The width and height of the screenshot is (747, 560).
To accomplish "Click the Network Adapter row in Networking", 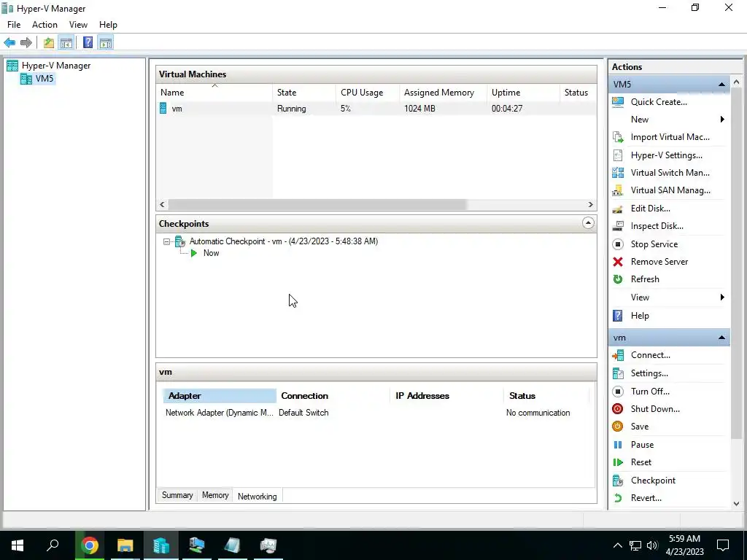I will pos(376,413).
